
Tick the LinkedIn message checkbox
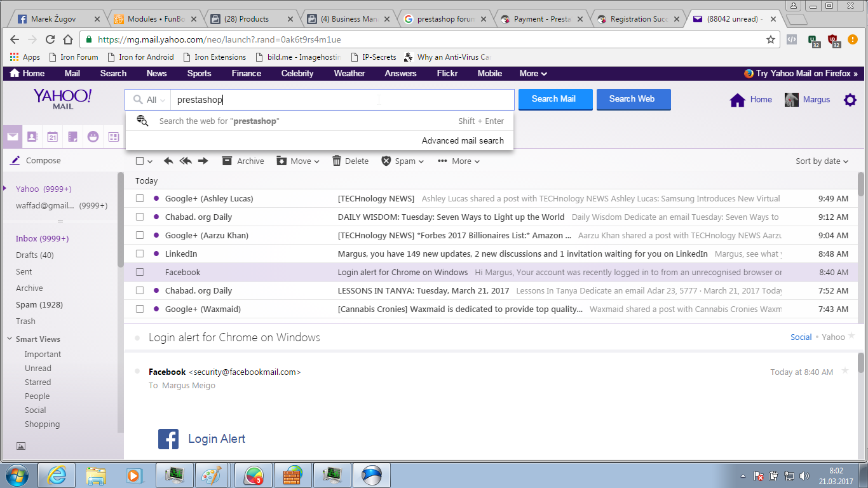[140, 254]
